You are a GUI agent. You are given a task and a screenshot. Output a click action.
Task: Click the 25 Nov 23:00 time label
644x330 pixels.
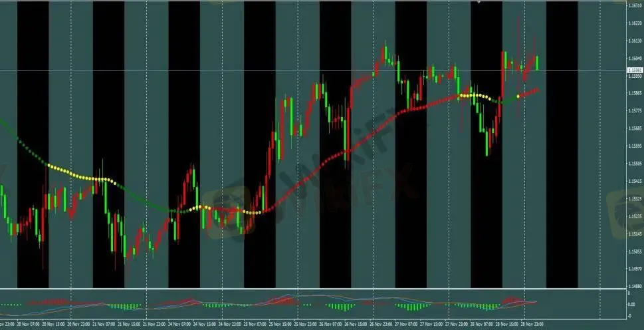[x=306, y=324]
